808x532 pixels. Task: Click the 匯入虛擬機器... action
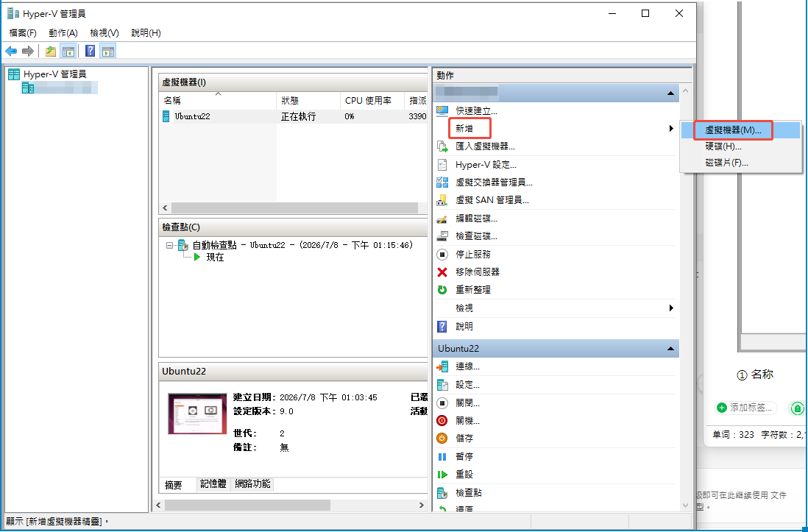(486, 146)
